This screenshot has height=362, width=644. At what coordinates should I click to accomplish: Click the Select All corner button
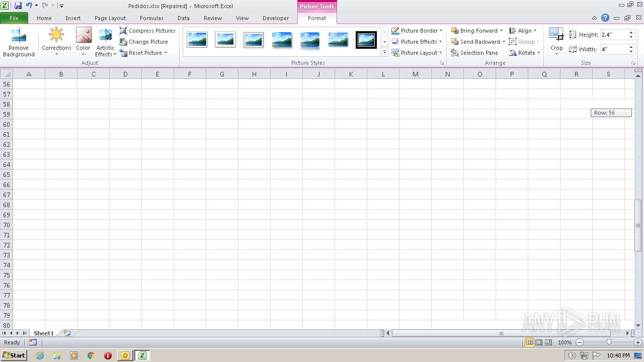pyautogui.click(x=6, y=74)
